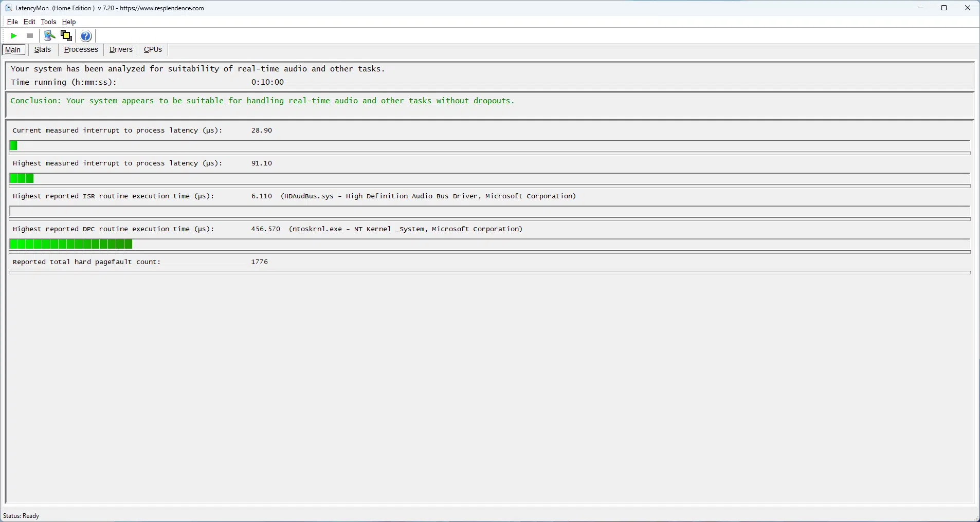Select the Main tab
980x522 pixels.
(x=13, y=50)
